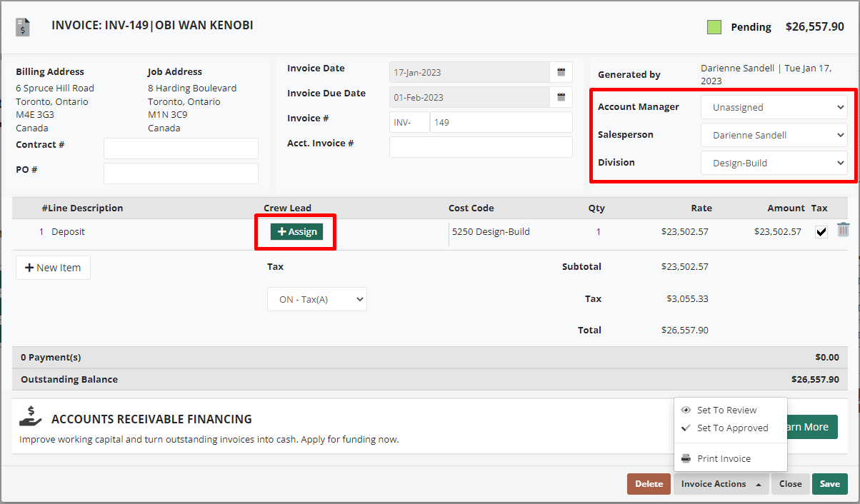Open the calendar picker for Invoice Due Date
This screenshot has width=860, height=504.
(x=561, y=97)
